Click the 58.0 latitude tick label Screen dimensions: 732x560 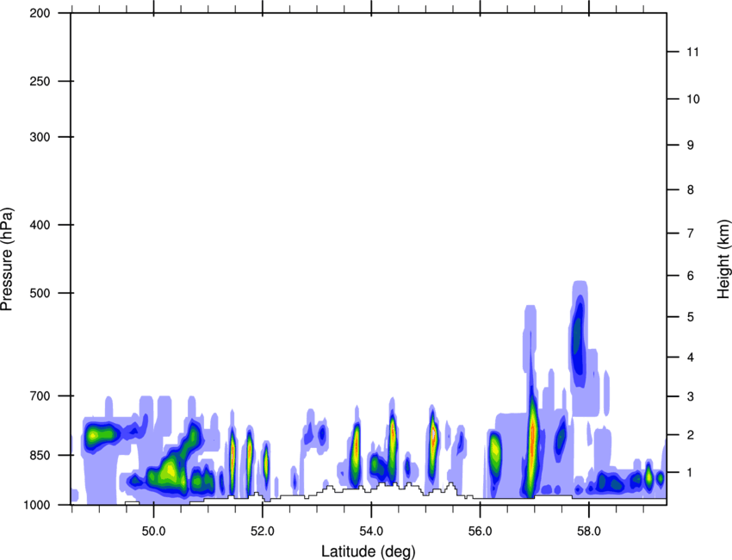(589, 531)
